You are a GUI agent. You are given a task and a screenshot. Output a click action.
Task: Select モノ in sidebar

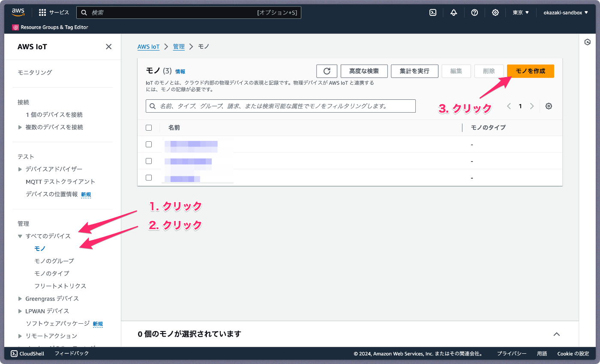pos(40,248)
